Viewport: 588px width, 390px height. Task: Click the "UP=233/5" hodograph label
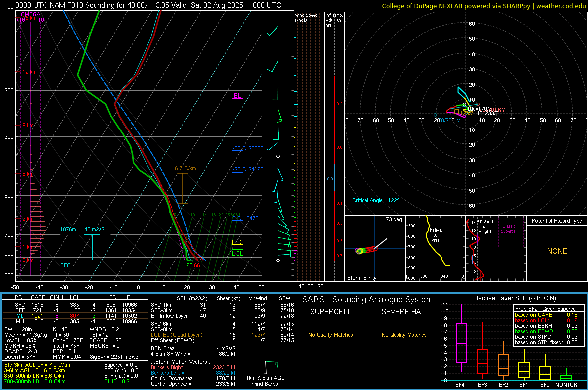[x=487, y=113]
